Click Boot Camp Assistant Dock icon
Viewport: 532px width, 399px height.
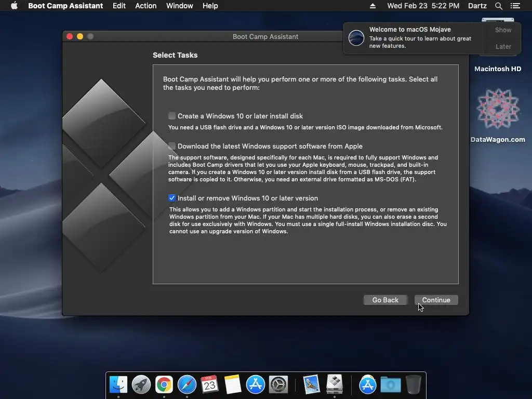coord(335,384)
